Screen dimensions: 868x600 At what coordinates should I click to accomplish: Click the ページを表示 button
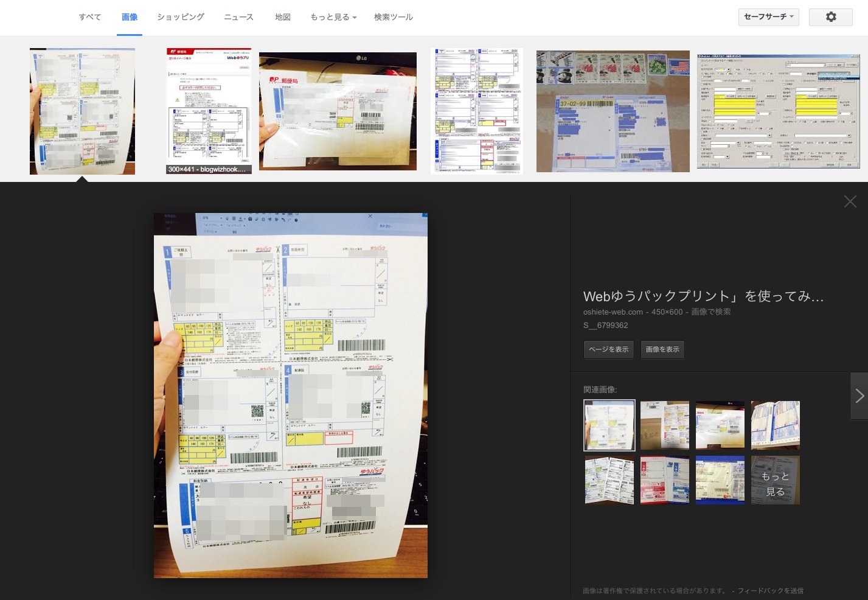click(x=609, y=349)
